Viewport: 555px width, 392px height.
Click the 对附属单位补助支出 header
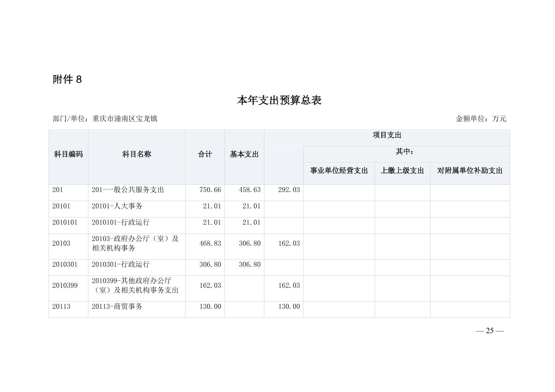click(470, 171)
